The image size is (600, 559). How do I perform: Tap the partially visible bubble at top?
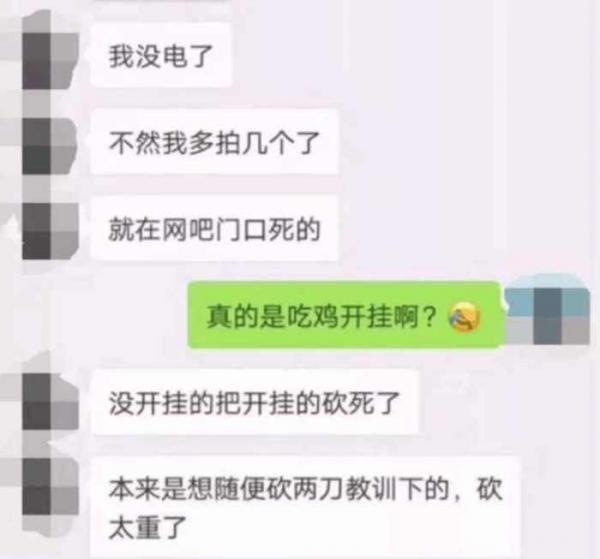point(161,2)
